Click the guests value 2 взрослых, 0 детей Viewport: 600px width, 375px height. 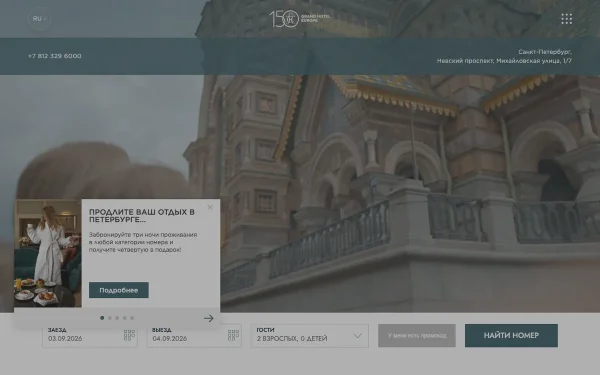[x=292, y=339]
